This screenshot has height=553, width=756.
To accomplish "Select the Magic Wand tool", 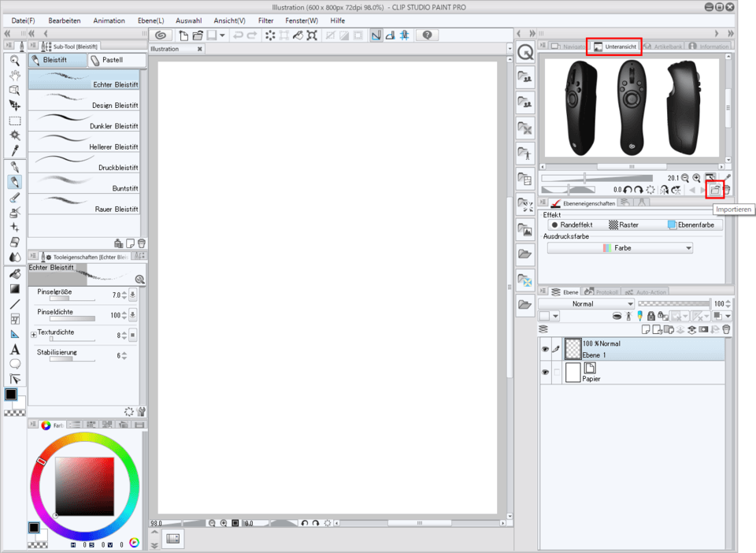I will click(x=13, y=136).
